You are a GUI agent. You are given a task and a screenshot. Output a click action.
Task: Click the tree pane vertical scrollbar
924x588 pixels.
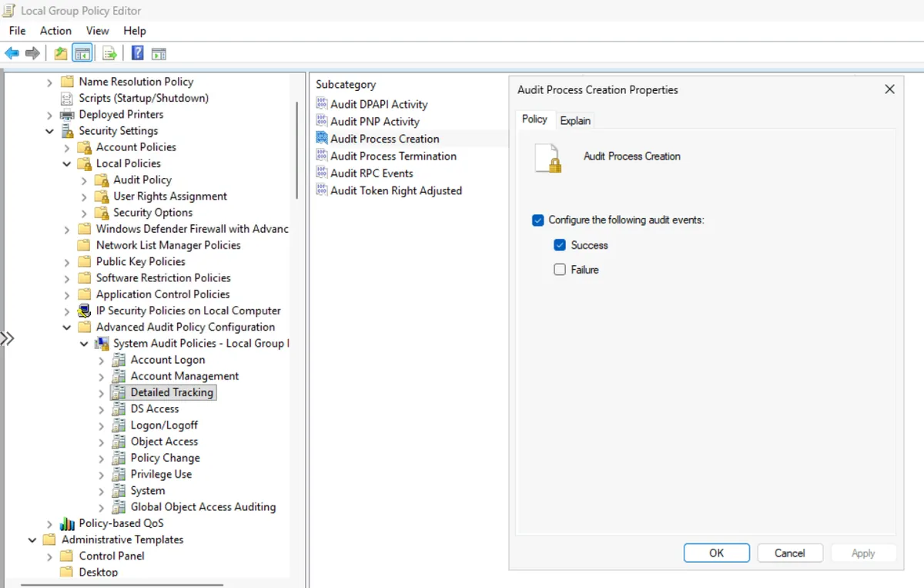pos(296,150)
